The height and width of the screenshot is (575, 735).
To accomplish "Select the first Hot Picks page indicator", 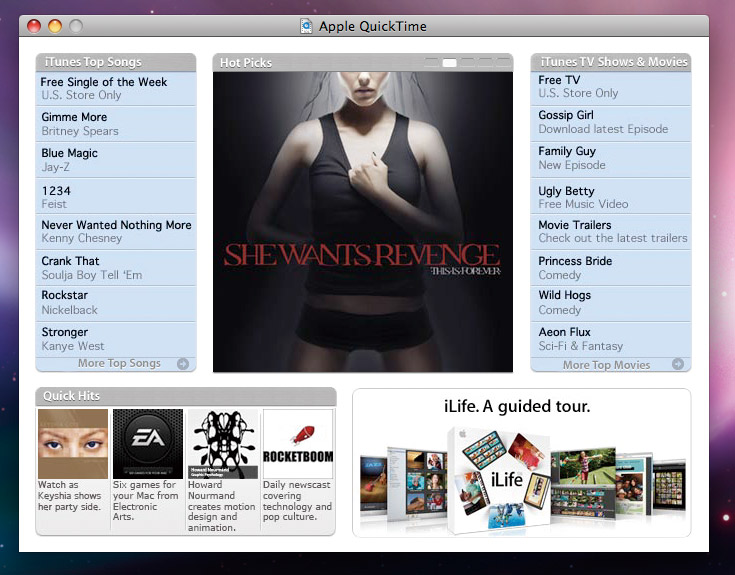I will (431, 62).
